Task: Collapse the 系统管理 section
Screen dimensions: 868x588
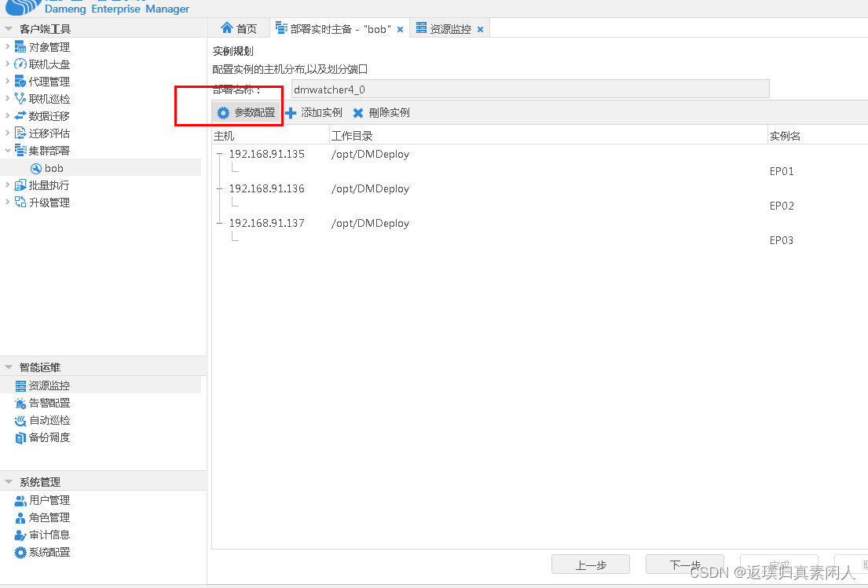Action: [9, 482]
